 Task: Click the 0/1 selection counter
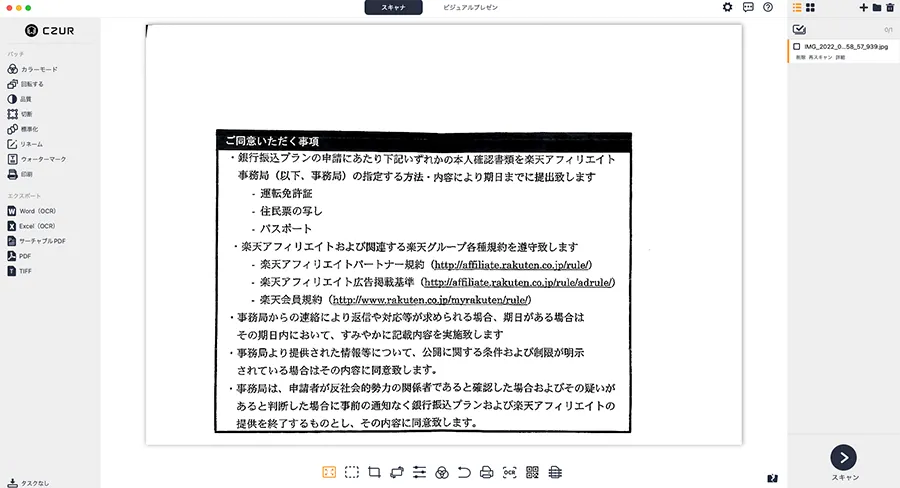888,30
